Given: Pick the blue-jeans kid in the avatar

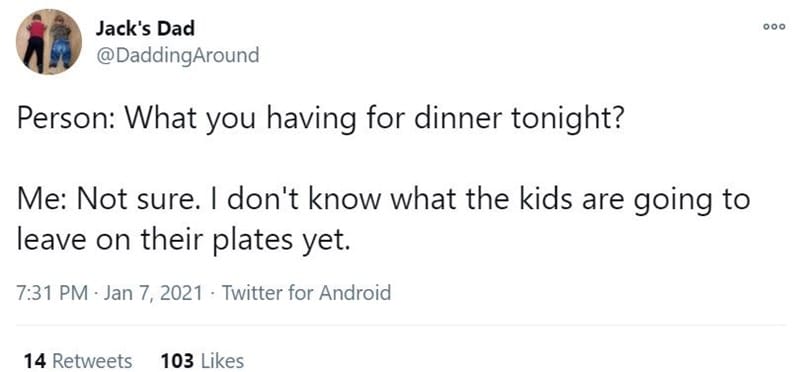Looking at the screenshot, I should (x=60, y=44).
